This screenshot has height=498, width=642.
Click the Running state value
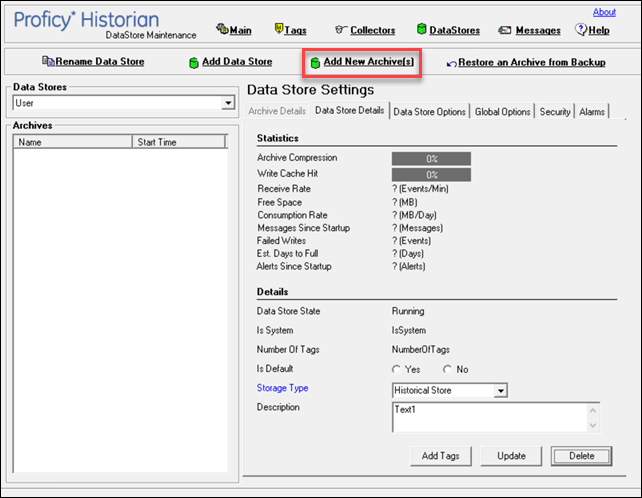tap(408, 311)
